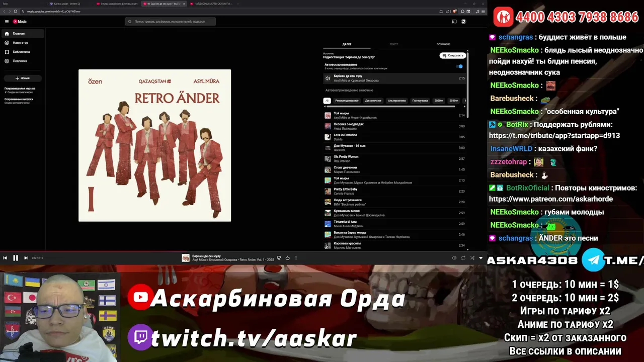This screenshot has width=644, height=362.
Task: Switch to the ПОХОЖИЕ tab
Action: pyautogui.click(x=443, y=44)
